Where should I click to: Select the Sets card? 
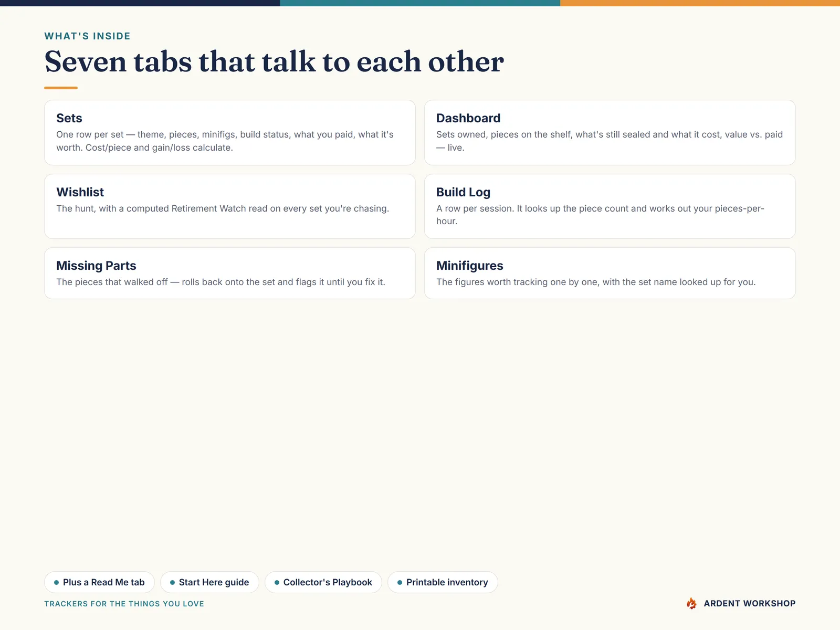point(230,132)
